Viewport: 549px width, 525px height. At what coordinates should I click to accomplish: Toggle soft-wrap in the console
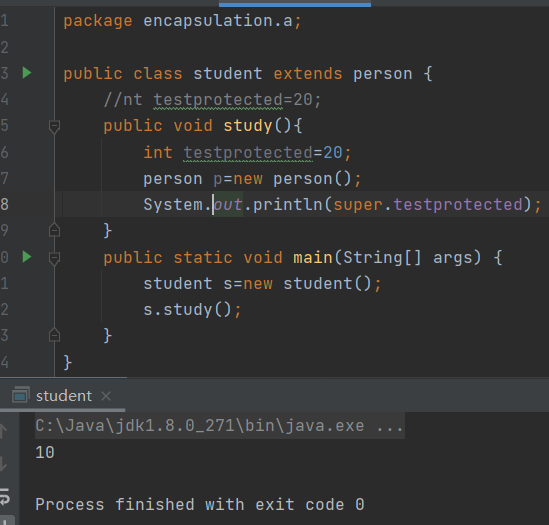click(5, 497)
